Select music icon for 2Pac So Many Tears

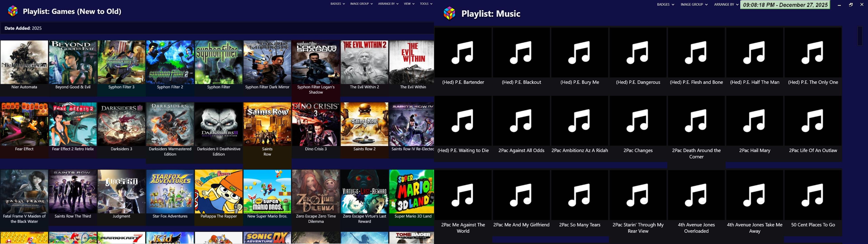[580, 195]
